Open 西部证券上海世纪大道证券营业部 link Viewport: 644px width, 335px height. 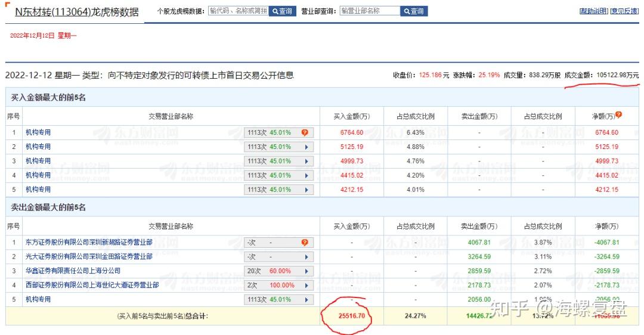click(x=92, y=285)
